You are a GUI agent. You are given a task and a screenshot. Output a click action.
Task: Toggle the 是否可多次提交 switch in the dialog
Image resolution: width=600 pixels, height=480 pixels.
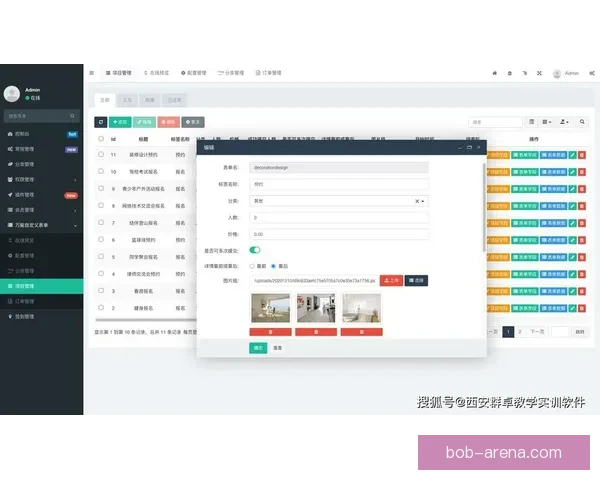[x=255, y=250]
